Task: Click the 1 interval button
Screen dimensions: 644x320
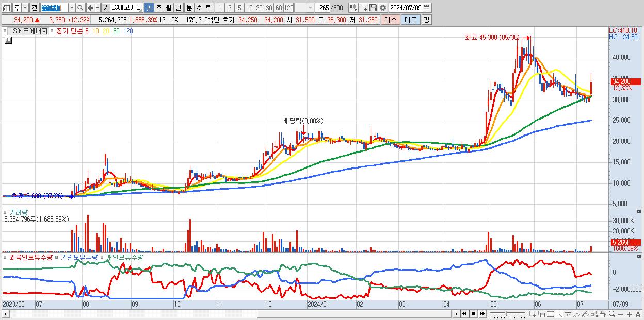Action: tap(220, 8)
